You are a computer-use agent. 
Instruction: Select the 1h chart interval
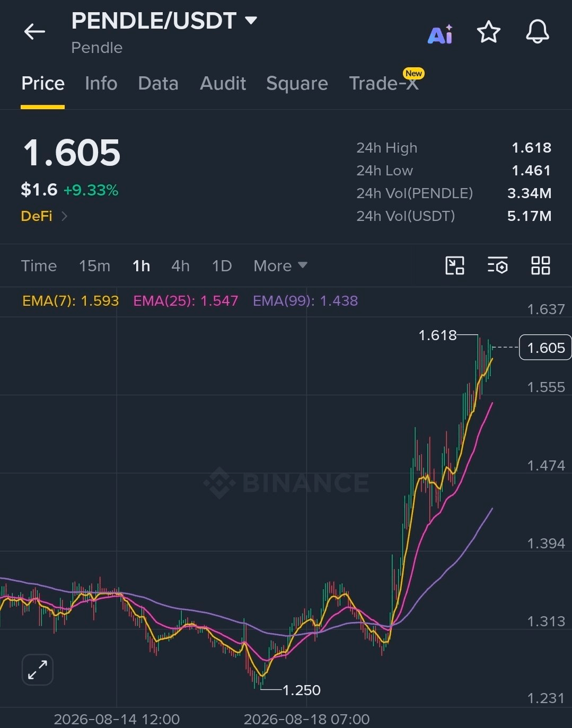tap(141, 265)
